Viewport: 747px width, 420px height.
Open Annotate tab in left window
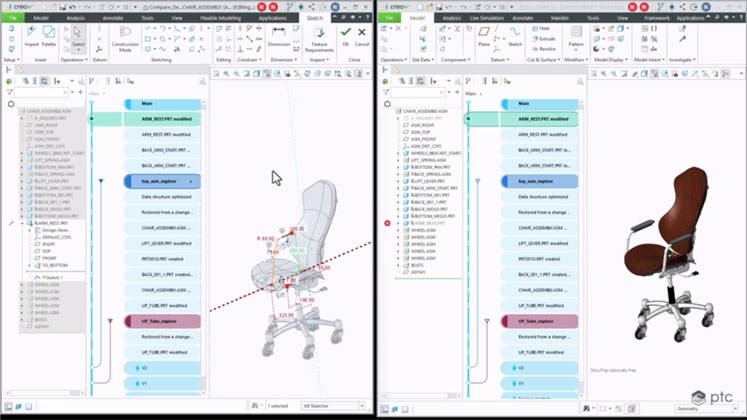pyautogui.click(x=113, y=18)
